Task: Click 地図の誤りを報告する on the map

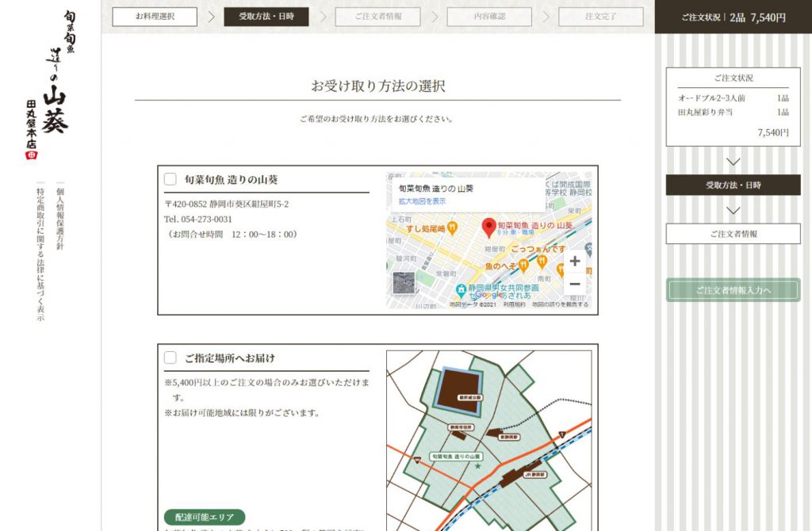Action: (561, 304)
